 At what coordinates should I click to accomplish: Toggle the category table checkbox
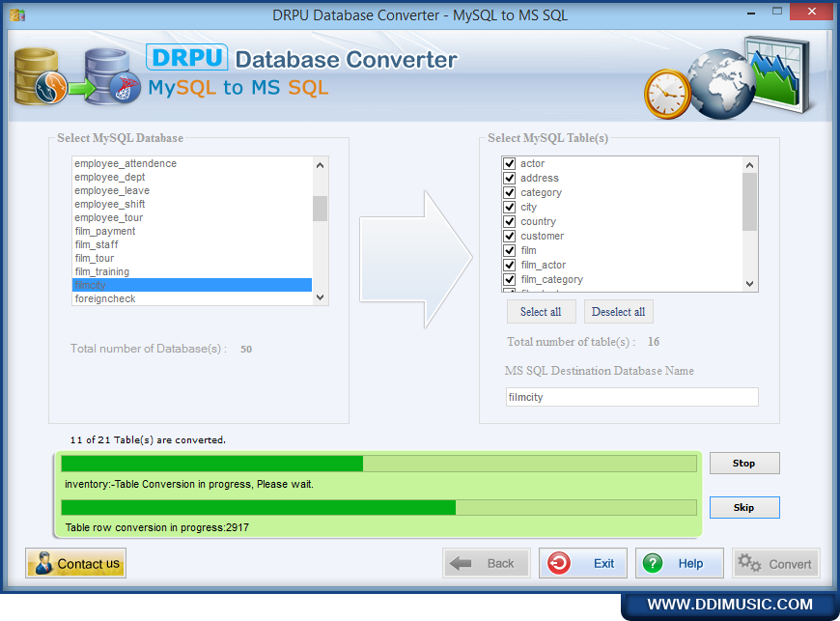(510, 192)
